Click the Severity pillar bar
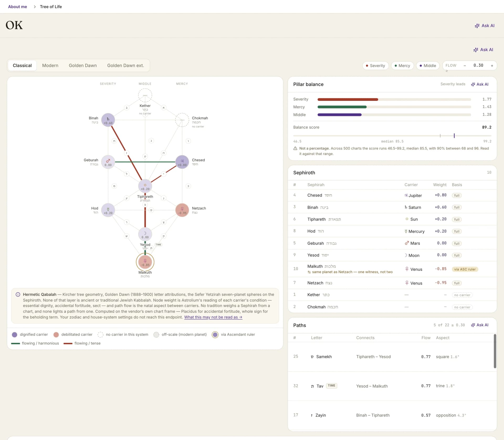The height and width of the screenshot is (440, 504). pyautogui.click(x=394, y=100)
